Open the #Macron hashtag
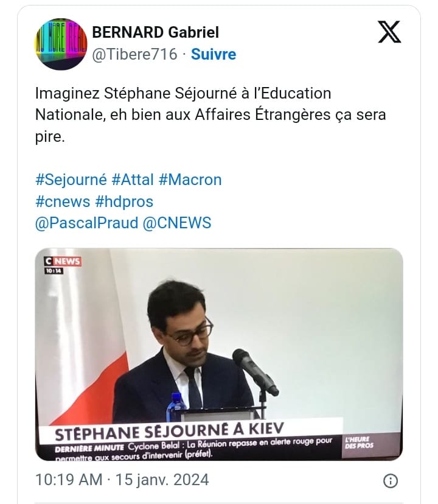The height and width of the screenshot is (504, 438). pyautogui.click(x=190, y=180)
